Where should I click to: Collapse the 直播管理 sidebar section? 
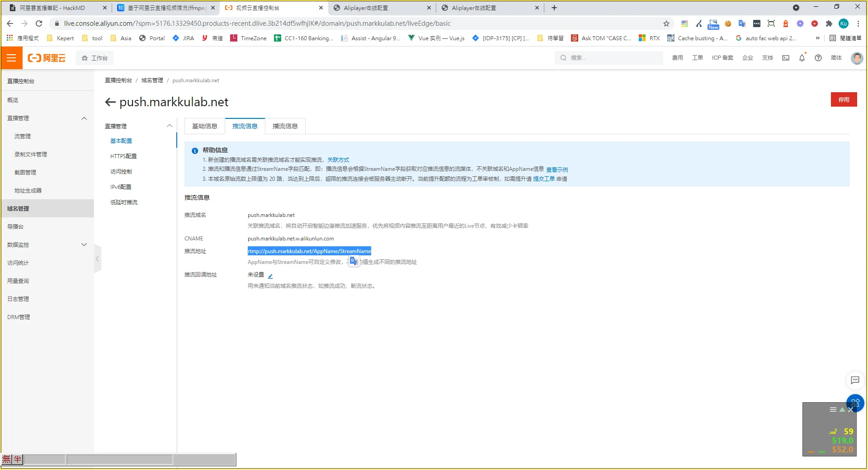coord(84,118)
